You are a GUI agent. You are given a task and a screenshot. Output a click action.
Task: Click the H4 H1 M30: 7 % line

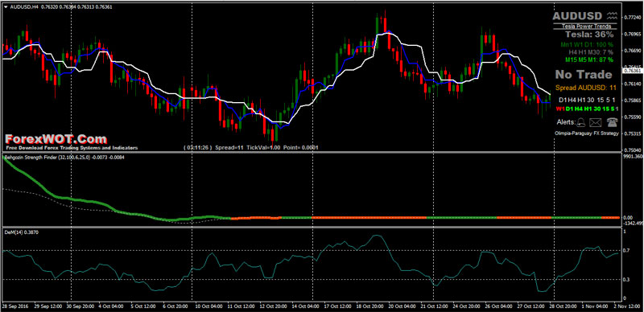pos(591,52)
